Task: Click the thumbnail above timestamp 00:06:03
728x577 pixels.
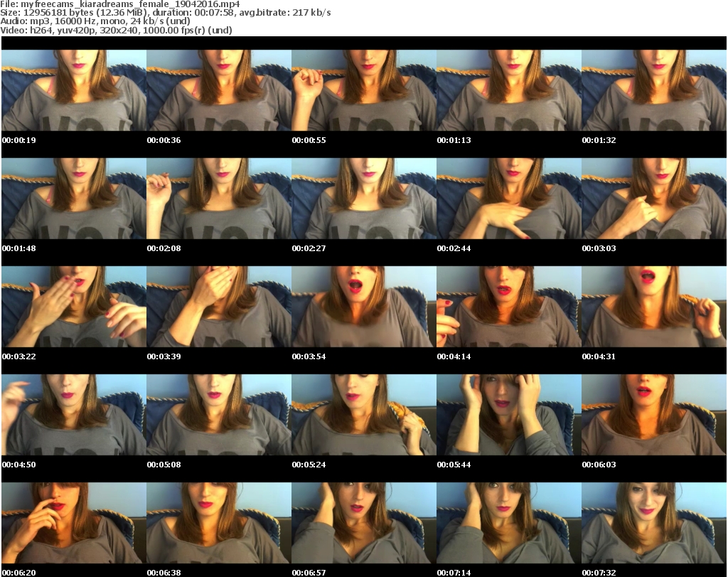Action: tap(654, 415)
